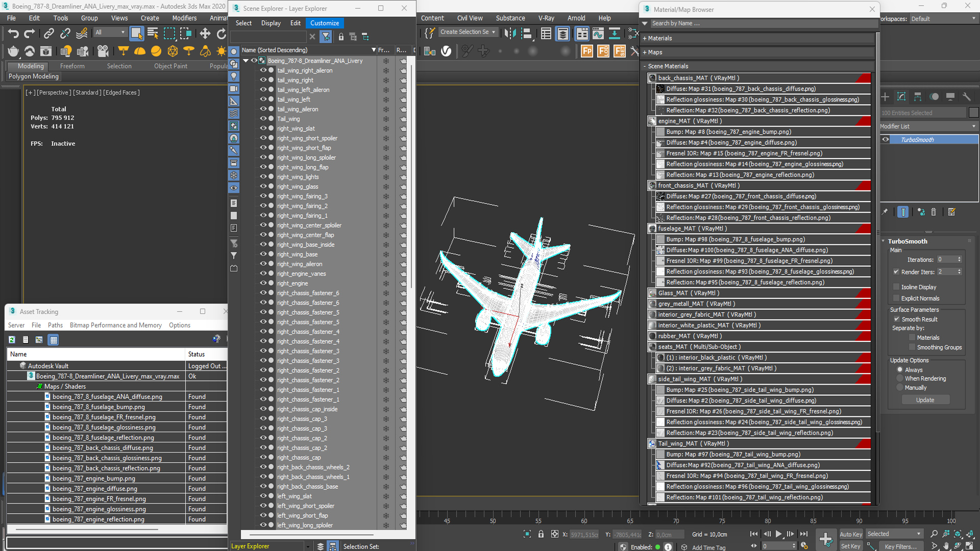The height and width of the screenshot is (551, 980).
Task: Click the Mirror tool icon
Action: pyautogui.click(x=510, y=34)
